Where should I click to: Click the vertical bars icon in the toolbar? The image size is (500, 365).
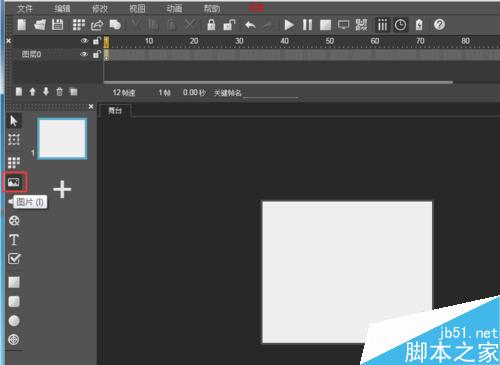point(382,25)
